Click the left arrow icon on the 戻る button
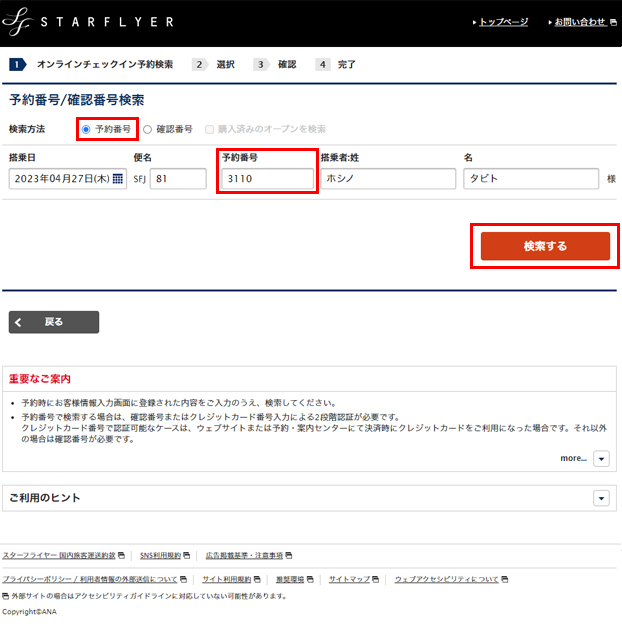The image size is (622, 627). click(20, 322)
